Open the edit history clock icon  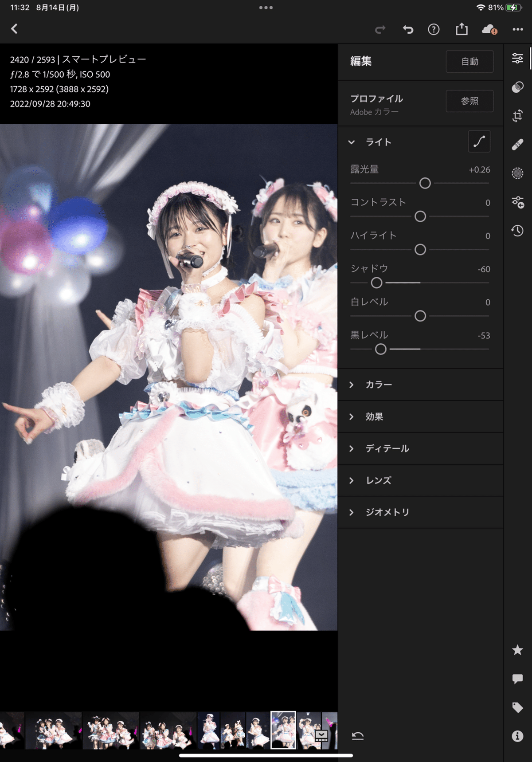click(x=517, y=231)
